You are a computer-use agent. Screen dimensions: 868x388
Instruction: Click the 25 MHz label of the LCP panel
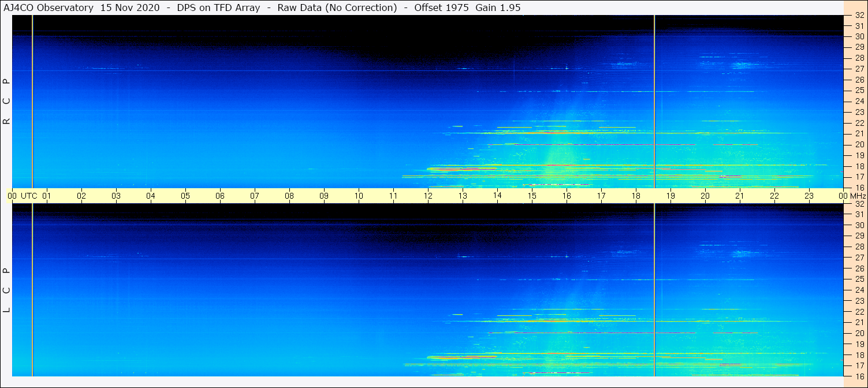point(859,279)
